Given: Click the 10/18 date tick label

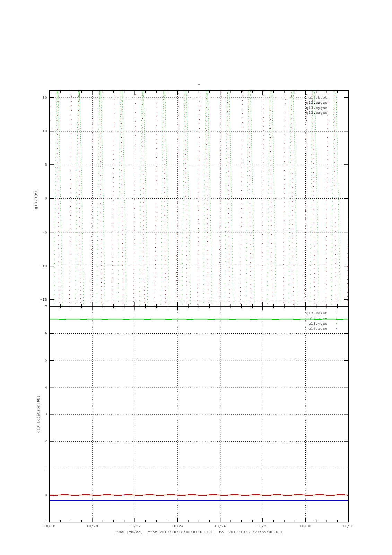Looking at the screenshot, I should click(50, 526).
